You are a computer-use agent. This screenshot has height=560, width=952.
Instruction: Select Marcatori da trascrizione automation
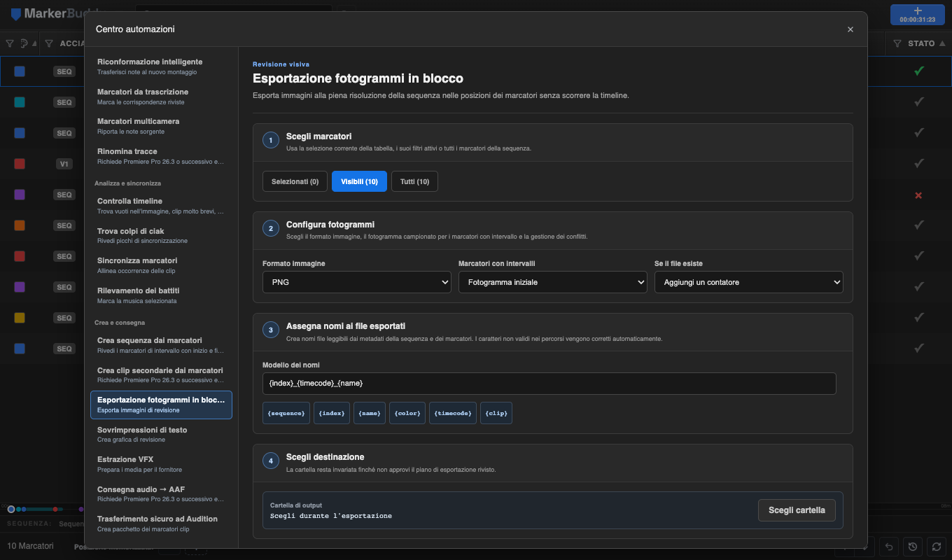pos(161,97)
